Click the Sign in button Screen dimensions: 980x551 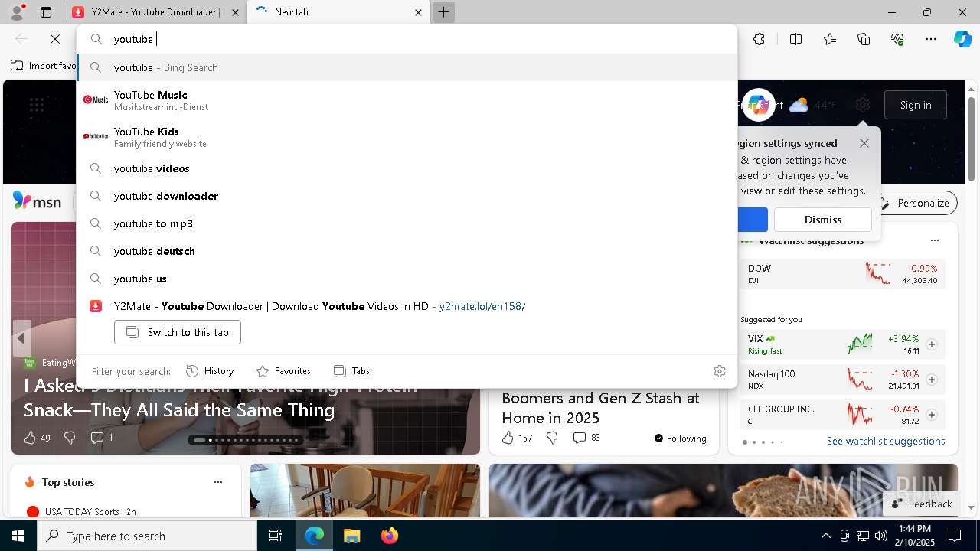tap(915, 105)
